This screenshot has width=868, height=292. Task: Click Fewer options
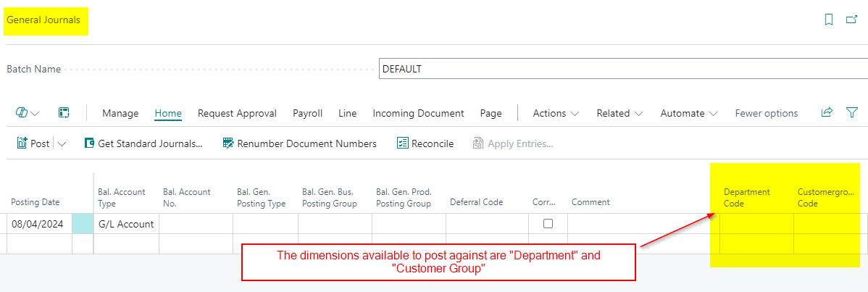click(x=766, y=113)
